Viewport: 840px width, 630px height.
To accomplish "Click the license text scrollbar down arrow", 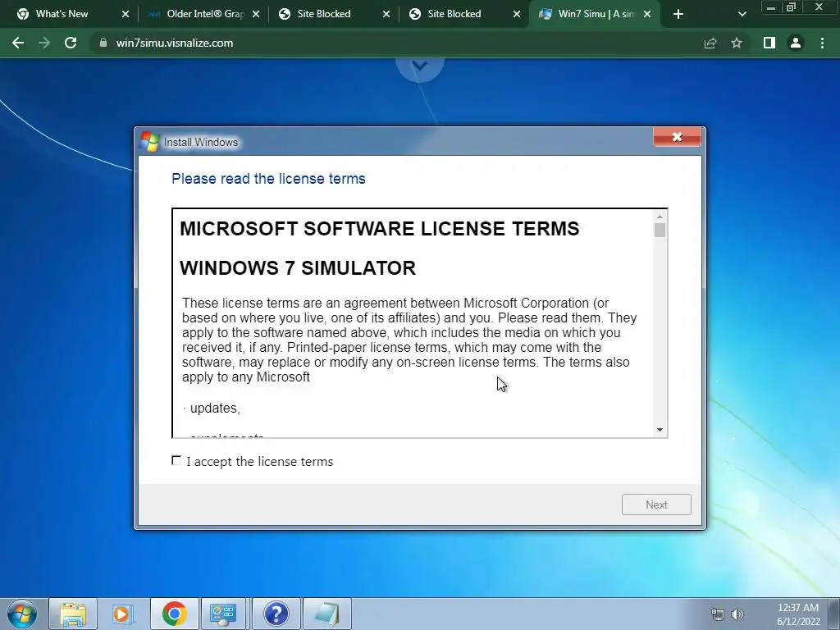I will pos(660,430).
